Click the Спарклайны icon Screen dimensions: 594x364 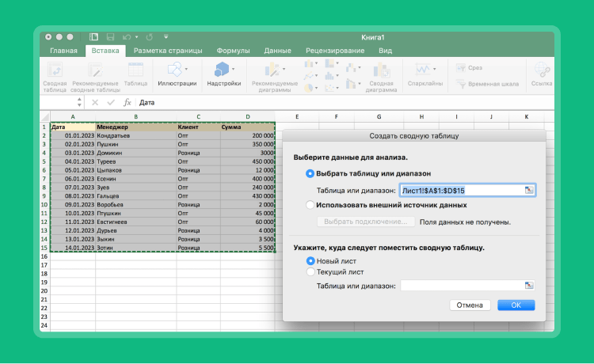[425, 70]
